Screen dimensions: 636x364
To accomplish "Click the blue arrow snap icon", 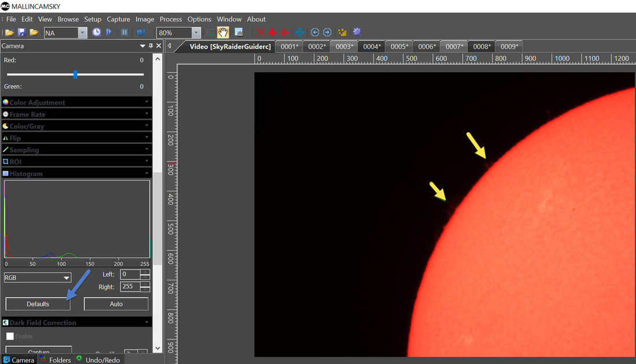I will click(140, 32).
